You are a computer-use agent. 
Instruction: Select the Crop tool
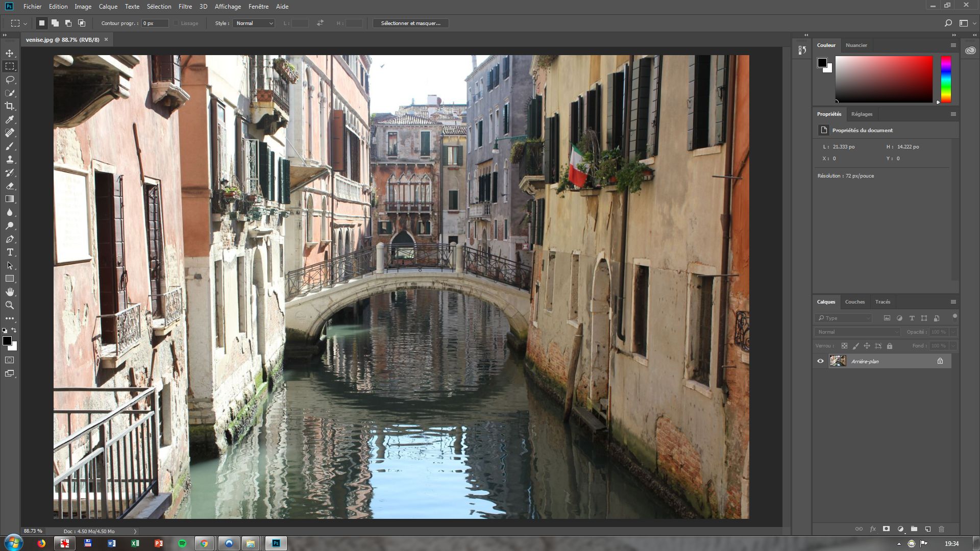coord(10,106)
